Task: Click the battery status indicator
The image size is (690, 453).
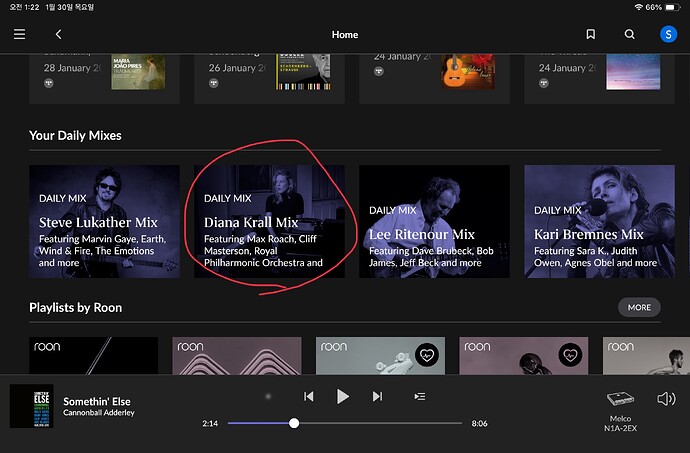Action: [x=673, y=7]
